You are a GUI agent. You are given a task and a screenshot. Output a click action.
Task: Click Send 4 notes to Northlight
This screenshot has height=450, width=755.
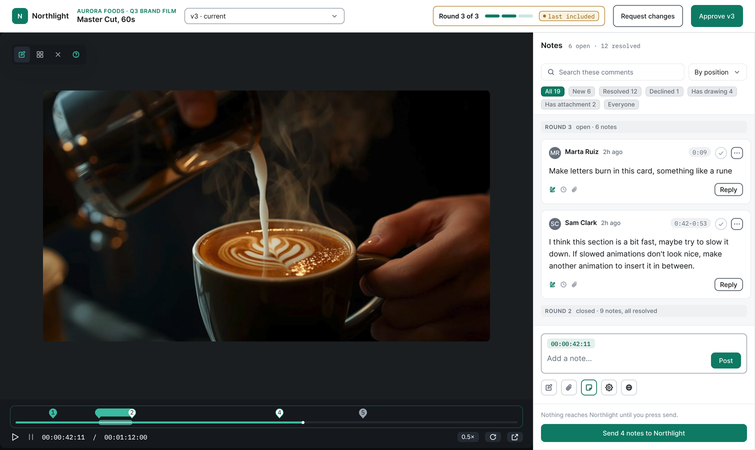point(643,433)
